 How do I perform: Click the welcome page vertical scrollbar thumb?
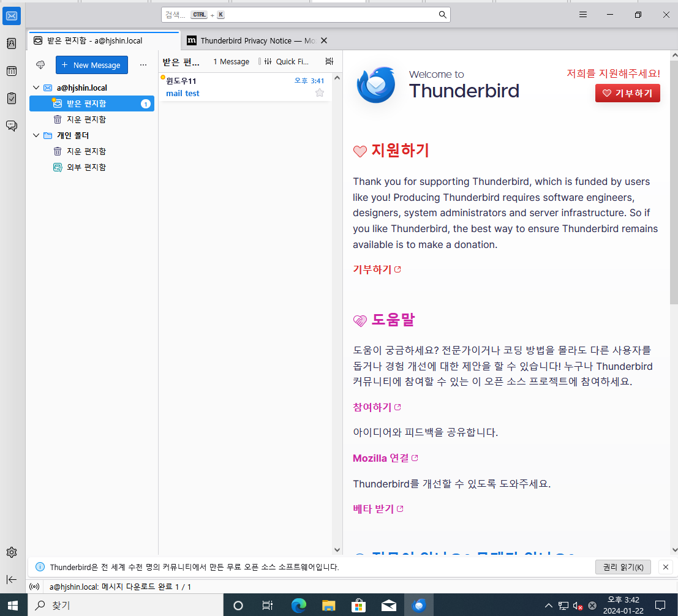click(x=674, y=182)
